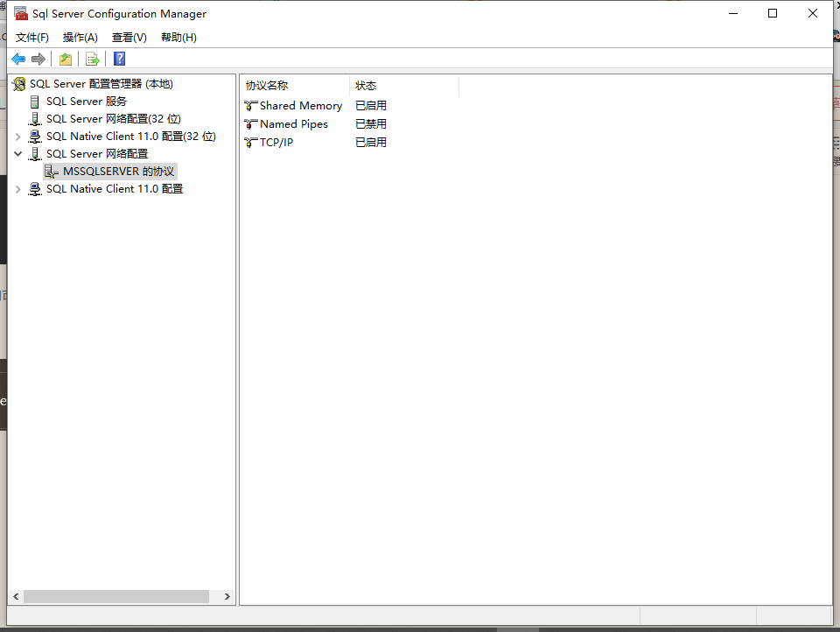Click the gray forward arrow toolbar icon

pyautogui.click(x=38, y=59)
